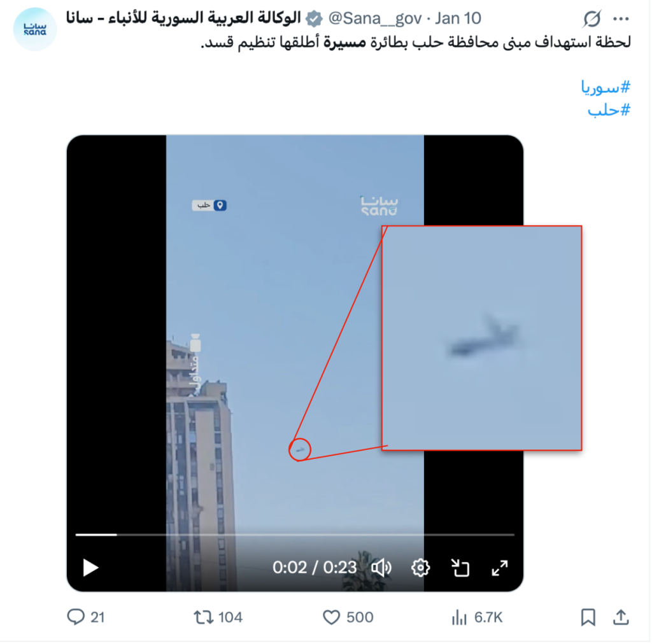Seek along the video progress bar

point(295,536)
